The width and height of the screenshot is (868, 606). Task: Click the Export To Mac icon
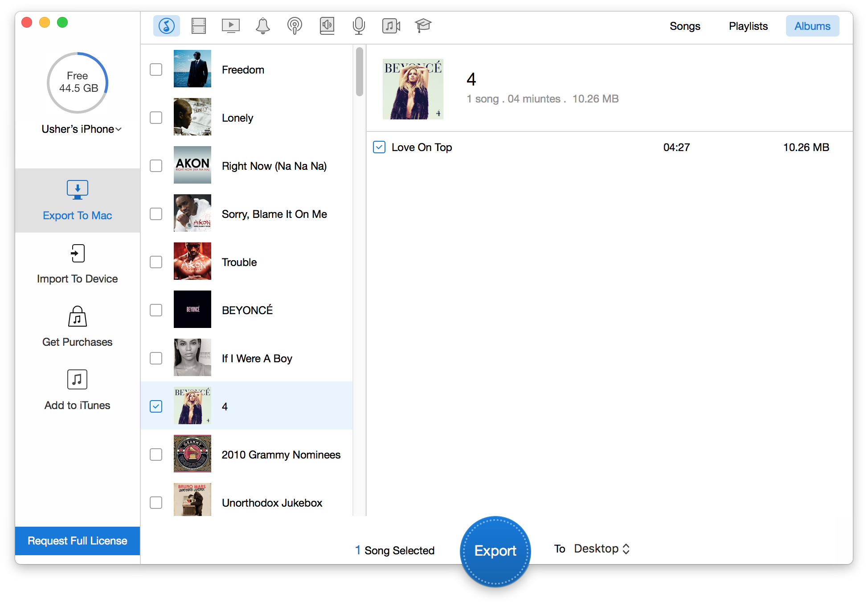pos(78,190)
